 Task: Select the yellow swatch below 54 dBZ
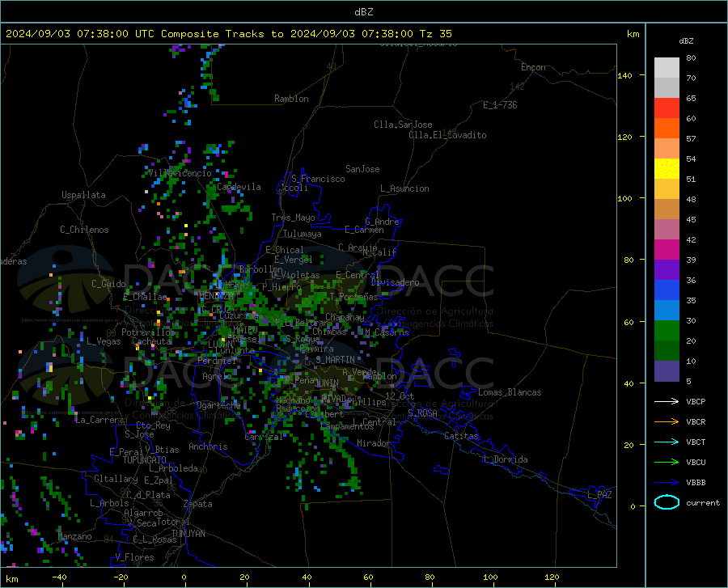click(x=667, y=169)
